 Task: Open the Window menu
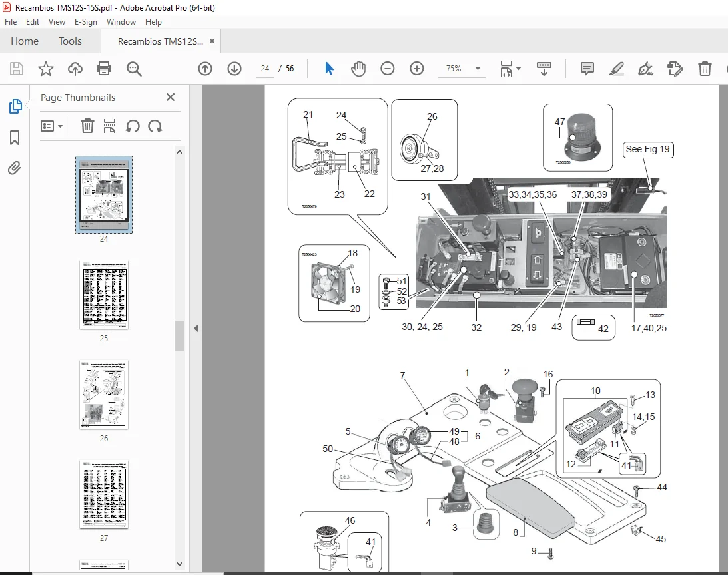(x=121, y=22)
